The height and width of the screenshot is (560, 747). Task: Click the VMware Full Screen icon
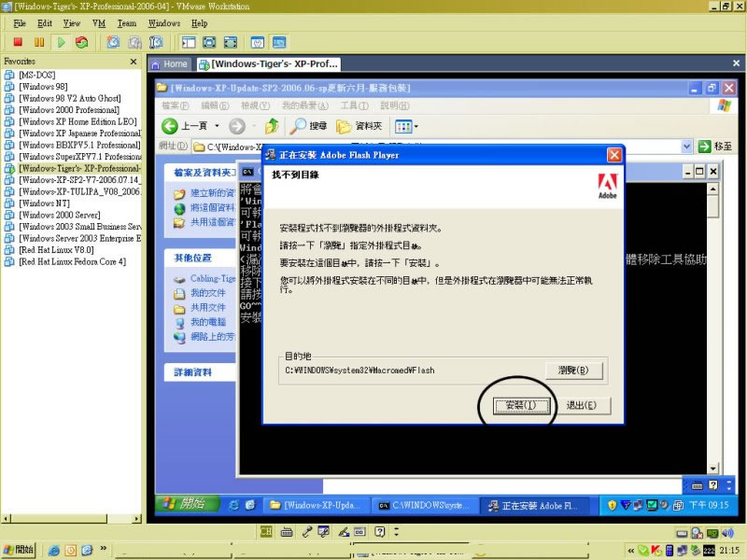pyautogui.click(x=209, y=42)
